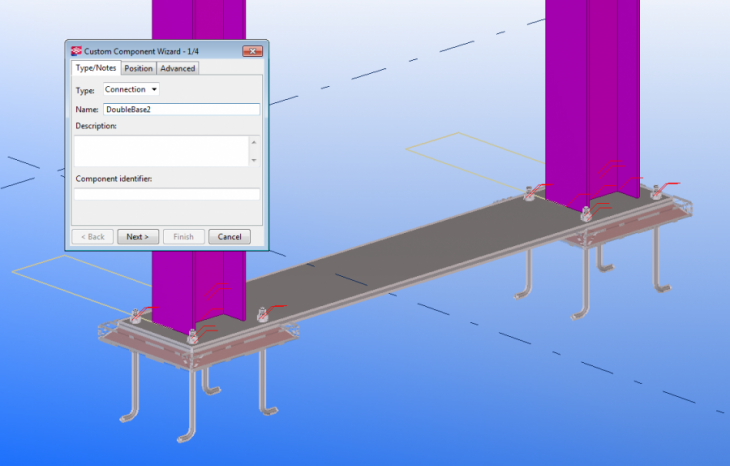Click the Custom Component Wizard title icon
The width and height of the screenshot is (730, 466).
[x=75, y=50]
